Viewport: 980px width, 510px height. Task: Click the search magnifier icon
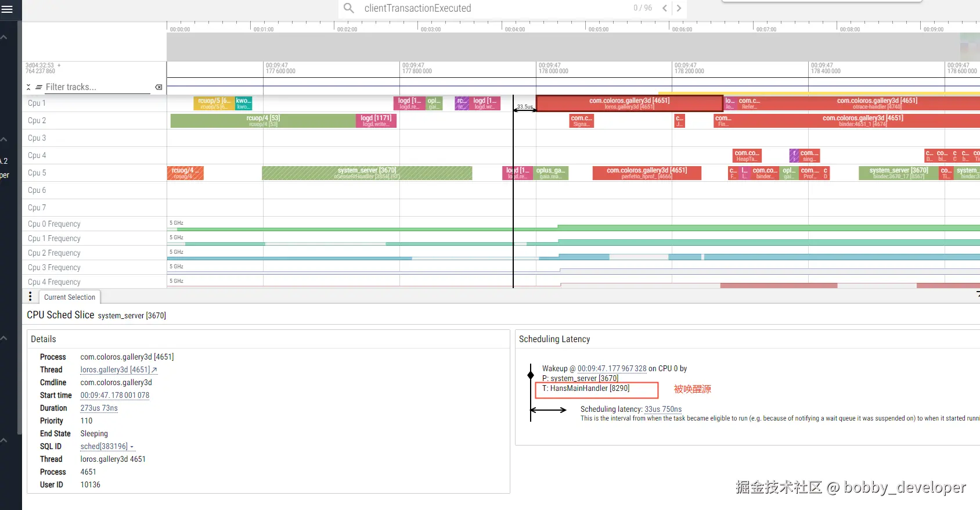tap(349, 8)
